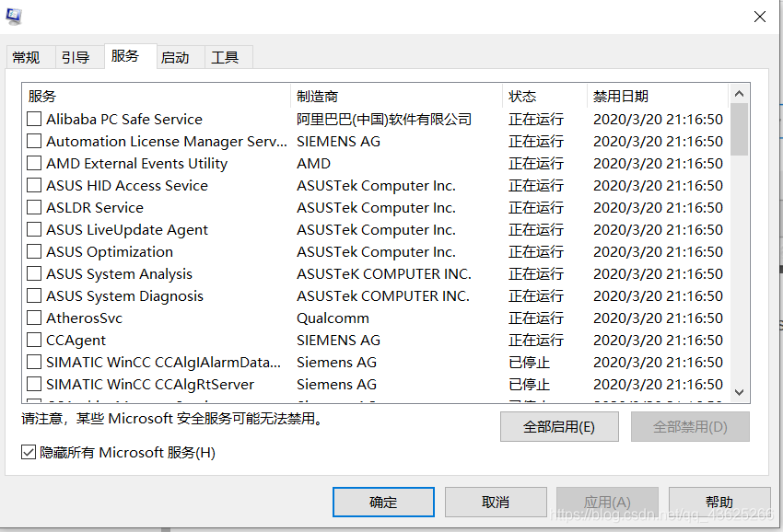The height and width of the screenshot is (532, 783).
Task: Check the ASUS Optimization checkbox
Action: point(34,251)
